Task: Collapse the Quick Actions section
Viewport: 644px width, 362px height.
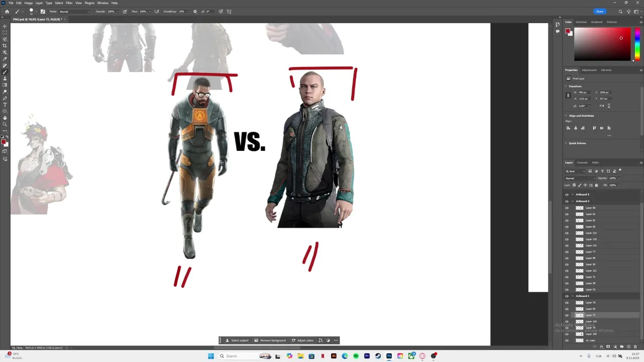Action: (x=566, y=143)
